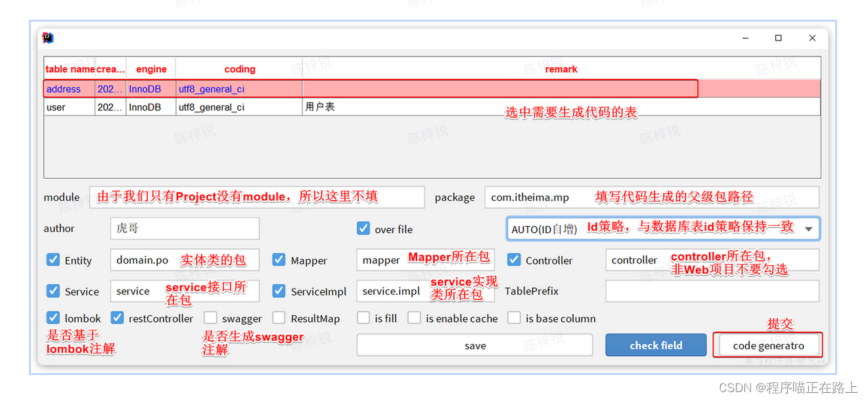Viewport: 868px width, 400px height.
Task: Focus the module input field
Action: click(257, 197)
